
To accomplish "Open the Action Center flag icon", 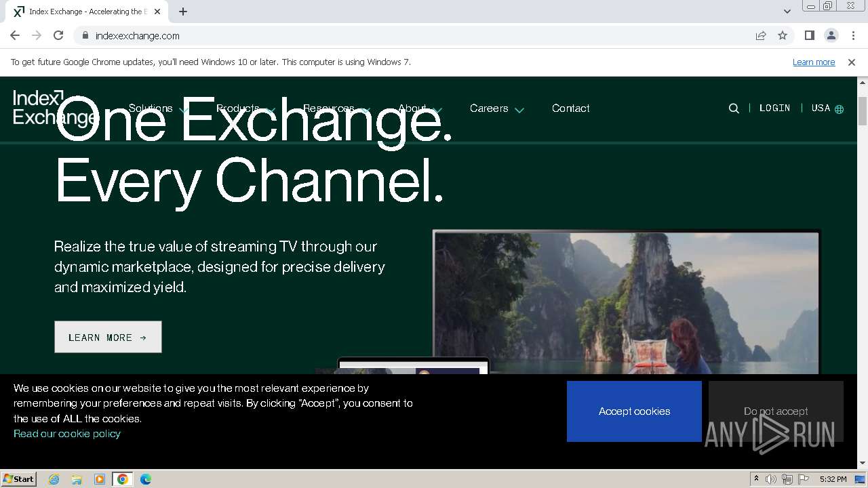I will [x=803, y=479].
